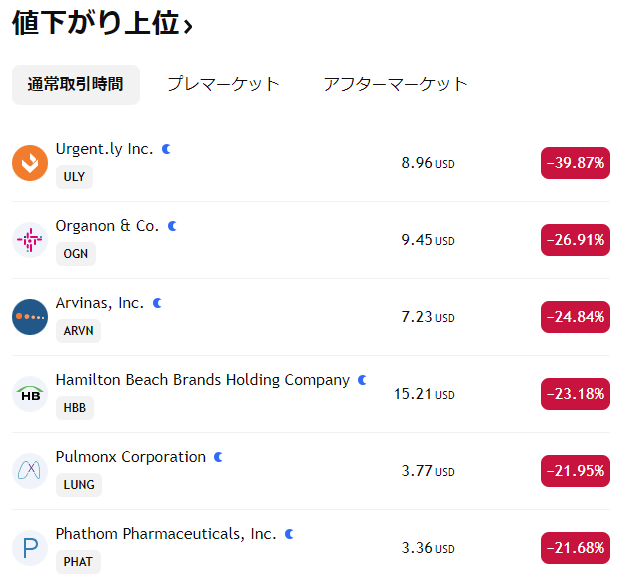Click the Organon & Co. logo icon
The height and width of the screenshot is (581, 619).
pos(30,240)
